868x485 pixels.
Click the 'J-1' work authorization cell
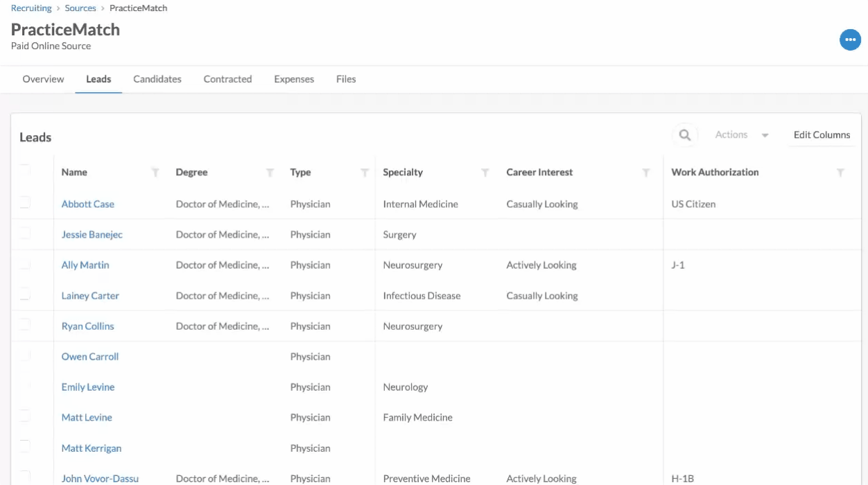(678, 265)
